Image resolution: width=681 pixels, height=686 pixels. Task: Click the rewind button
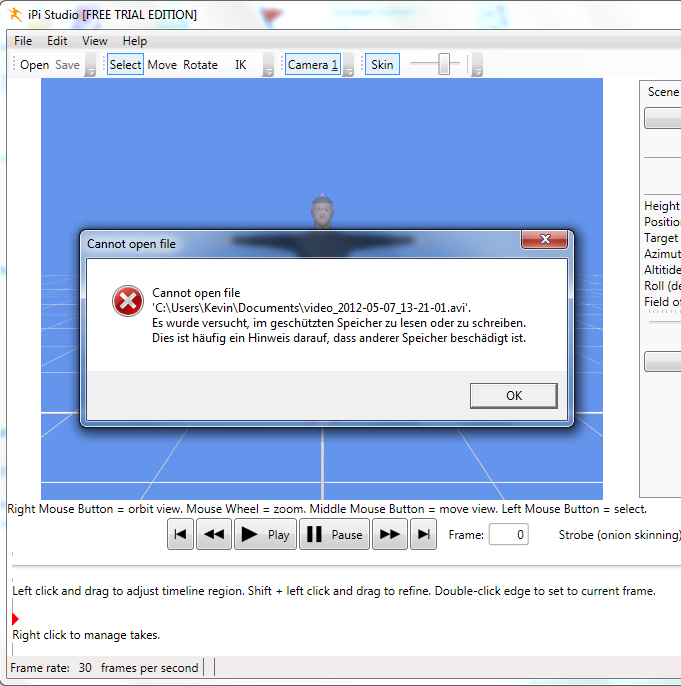tap(214, 534)
